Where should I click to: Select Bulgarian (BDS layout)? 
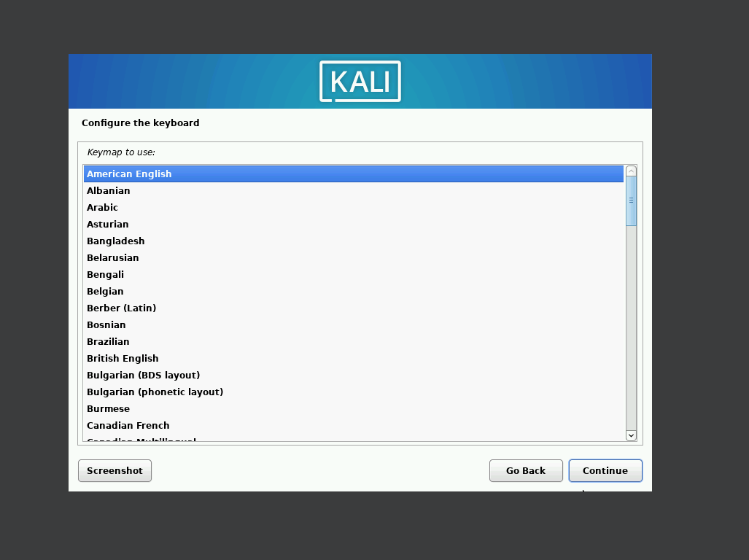click(x=354, y=375)
